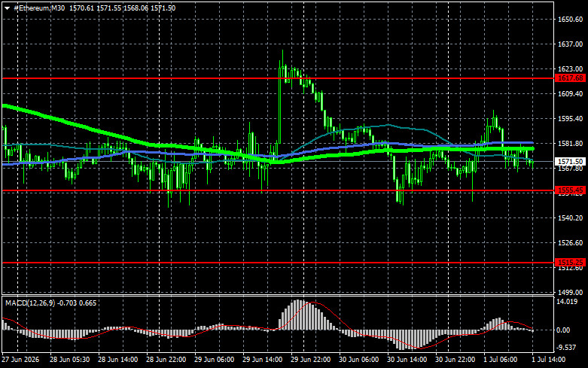Select the red 1515.25 price level label

[x=571, y=263]
